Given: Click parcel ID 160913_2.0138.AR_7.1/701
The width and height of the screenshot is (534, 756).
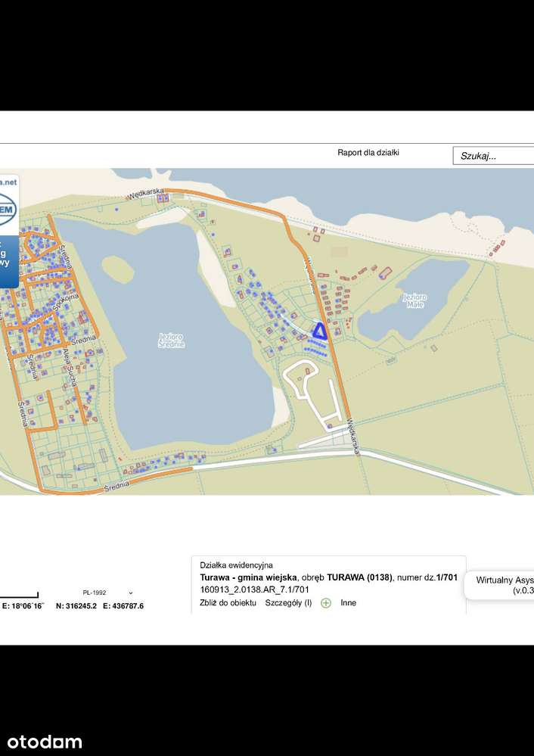Looking at the screenshot, I should coord(254,590).
